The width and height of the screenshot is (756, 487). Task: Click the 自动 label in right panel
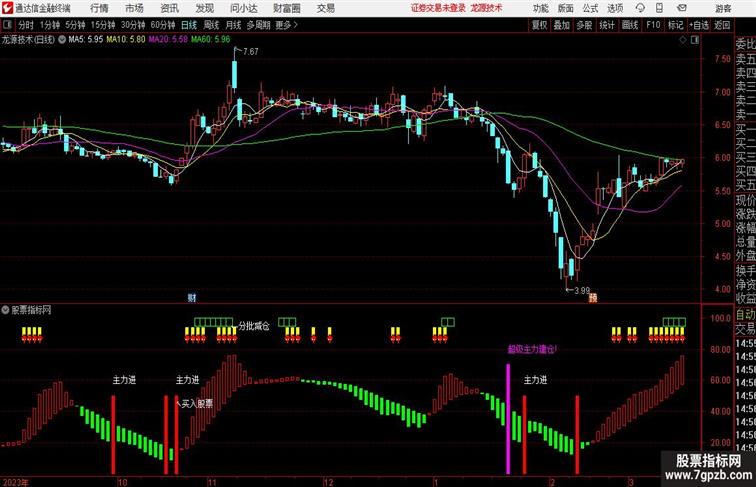tap(745, 315)
